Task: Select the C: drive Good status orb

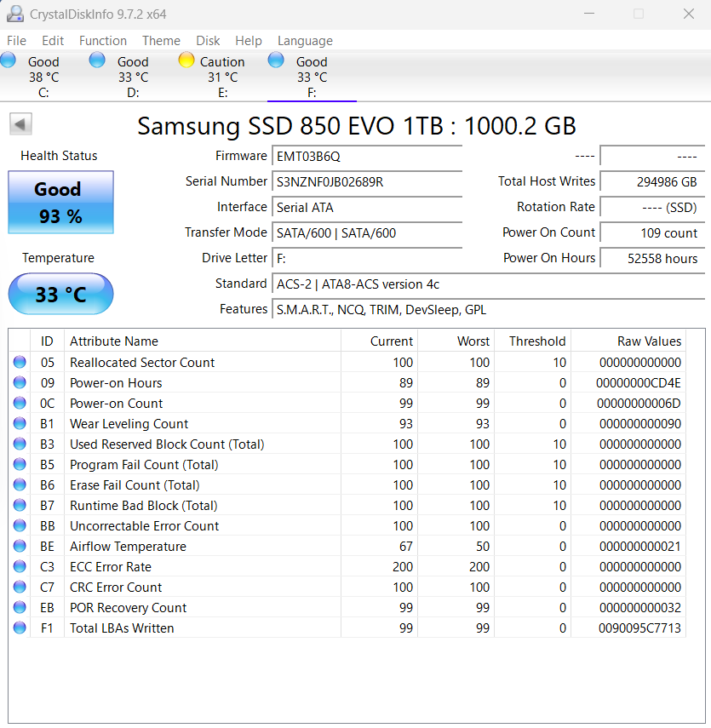Action: [8, 60]
